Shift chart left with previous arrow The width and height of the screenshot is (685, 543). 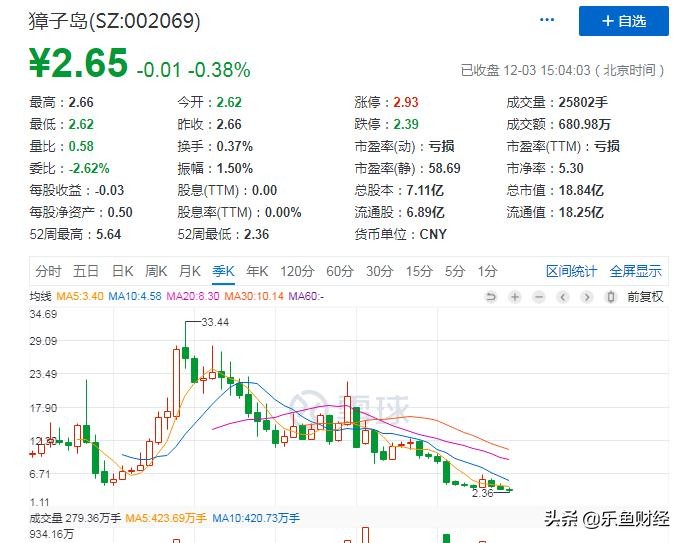(563, 297)
